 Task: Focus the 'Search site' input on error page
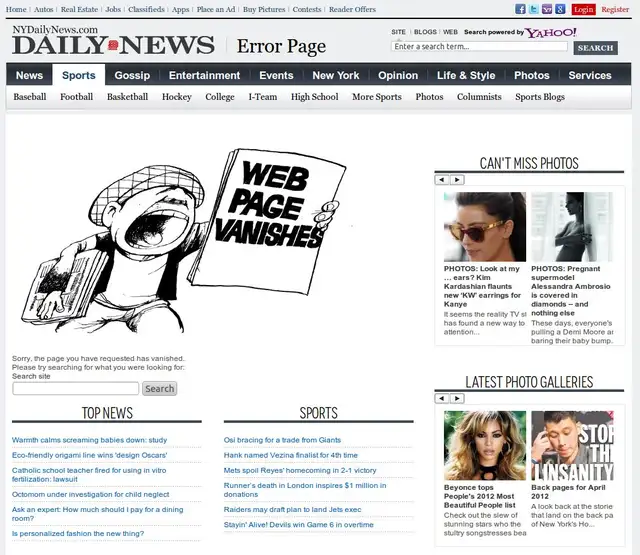click(76, 388)
